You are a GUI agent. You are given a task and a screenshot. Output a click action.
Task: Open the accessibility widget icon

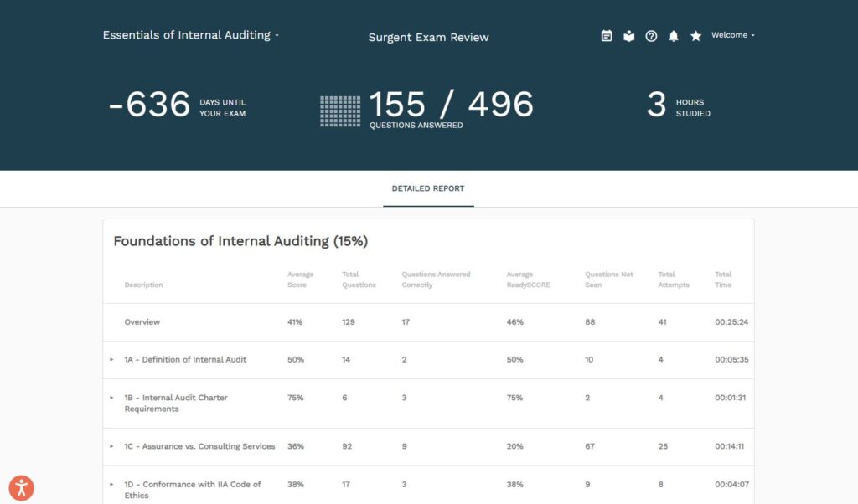click(21, 487)
